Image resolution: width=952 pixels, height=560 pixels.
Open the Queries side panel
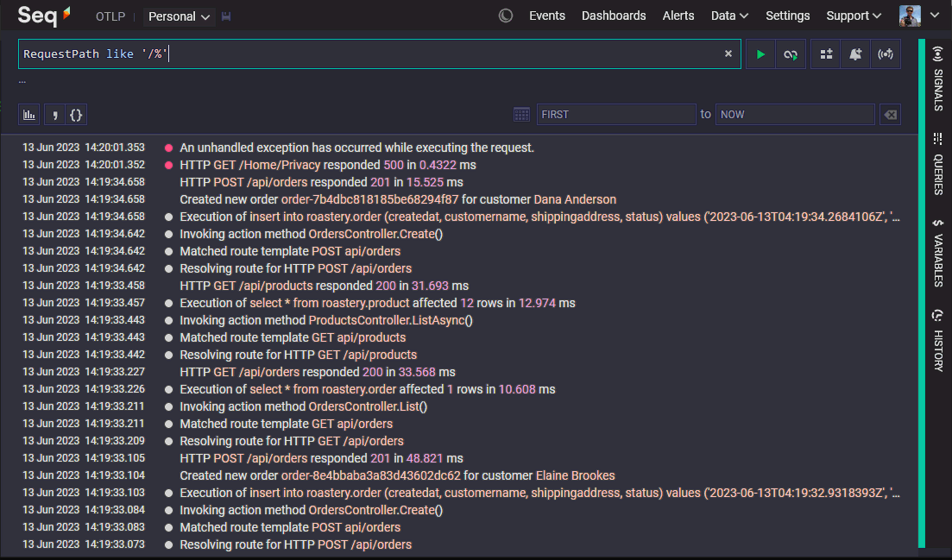click(938, 164)
